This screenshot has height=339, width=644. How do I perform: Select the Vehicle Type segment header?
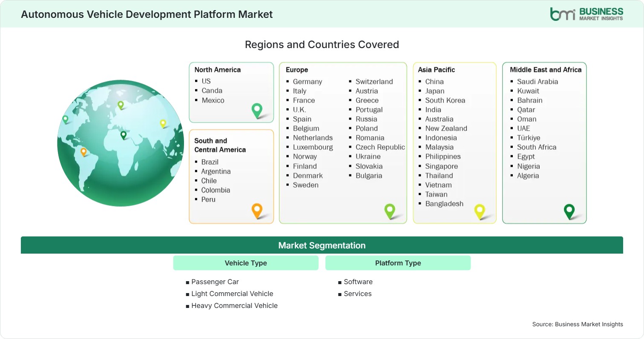(x=246, y=263)
